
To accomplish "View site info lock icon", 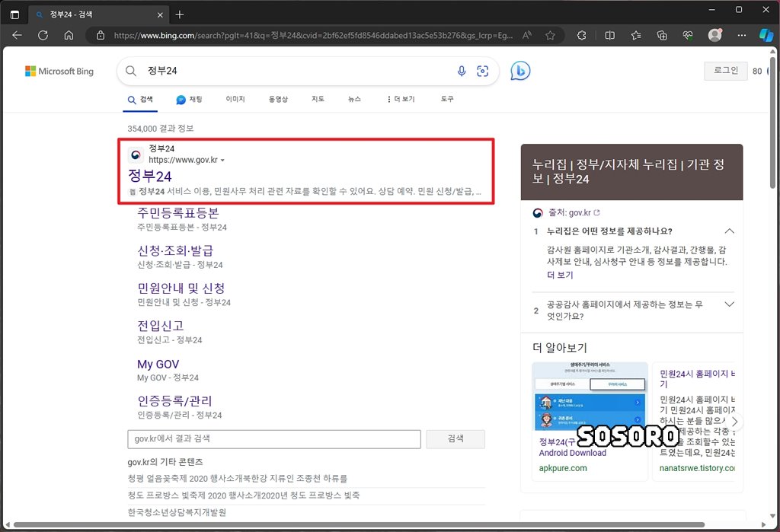I will click(101, 35).
